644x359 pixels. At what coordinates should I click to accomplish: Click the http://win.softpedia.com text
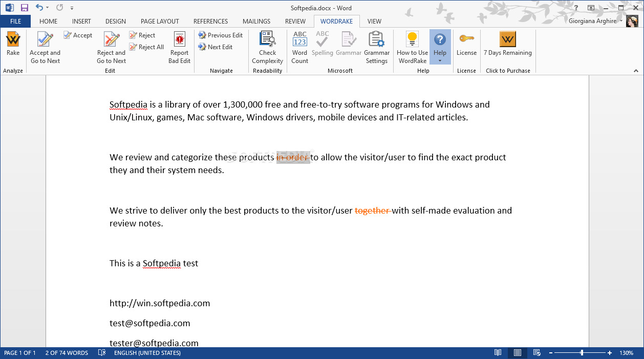[x=160, y=303]
